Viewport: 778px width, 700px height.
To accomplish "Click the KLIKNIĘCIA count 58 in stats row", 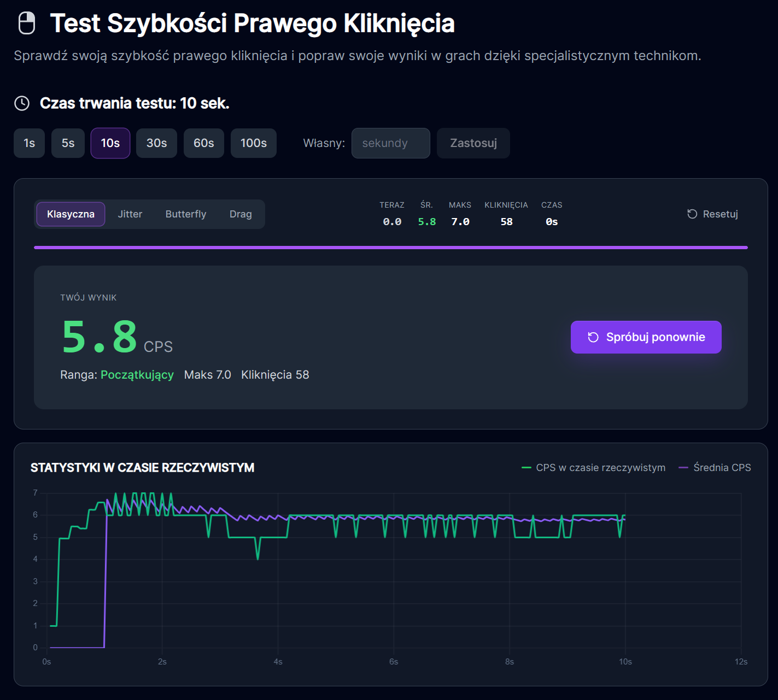I will click(x=507, y=222).
